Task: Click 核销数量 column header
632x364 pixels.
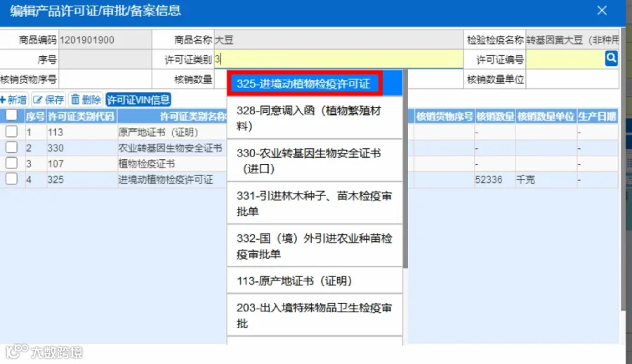Action: pyautogui.click(x=495, y=116)
